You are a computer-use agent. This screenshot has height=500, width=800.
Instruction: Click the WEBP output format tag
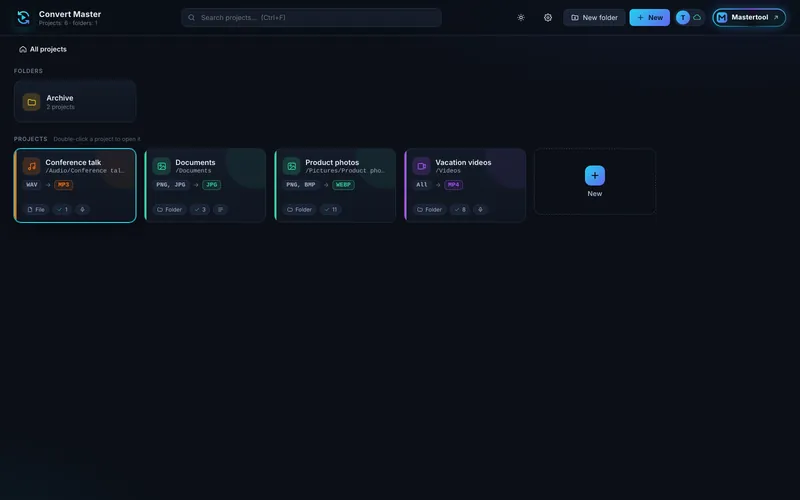click(343, 185)
